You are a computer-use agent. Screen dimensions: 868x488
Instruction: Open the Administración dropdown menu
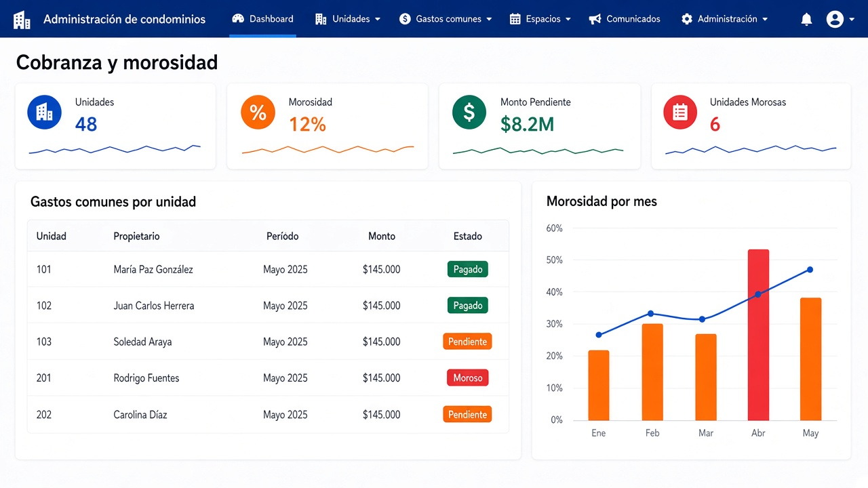(x=725, y=19)
